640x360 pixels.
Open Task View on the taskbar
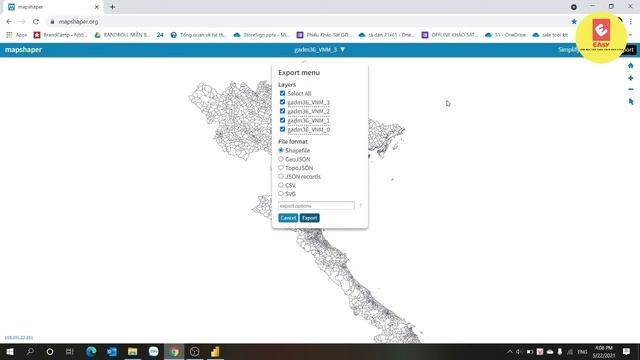[x=69, y=351]
